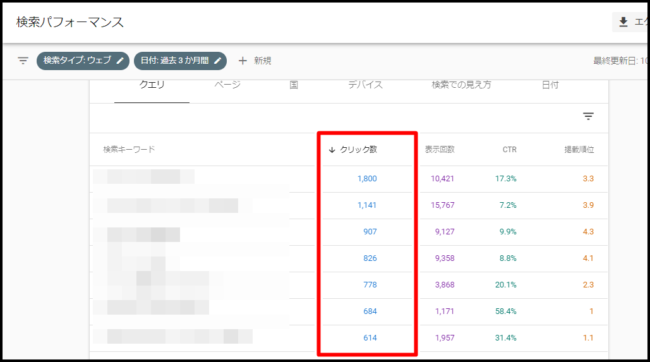The height and width of the screenshot is (362, 650).
Task: Click the 1,957 impressions value
Action: point(444,338)
